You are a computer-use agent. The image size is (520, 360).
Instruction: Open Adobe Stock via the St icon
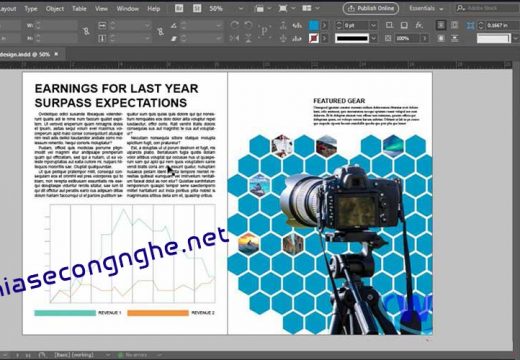tap(197, 8)
